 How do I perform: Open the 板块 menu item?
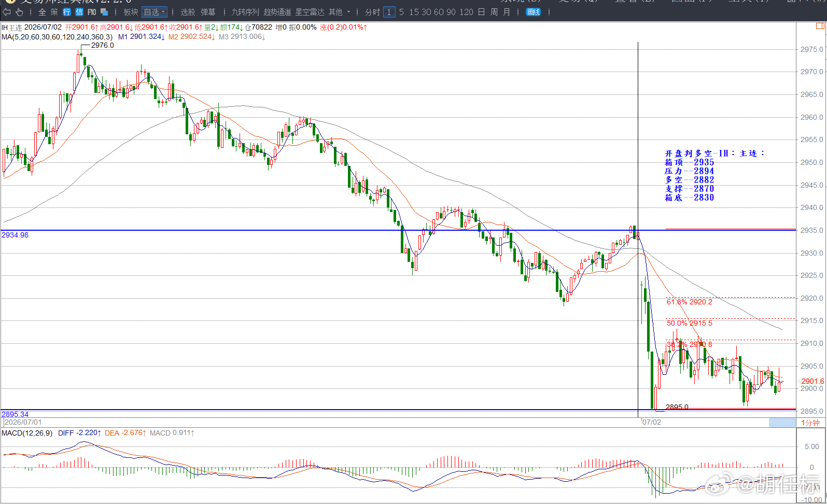click(131, 12)
